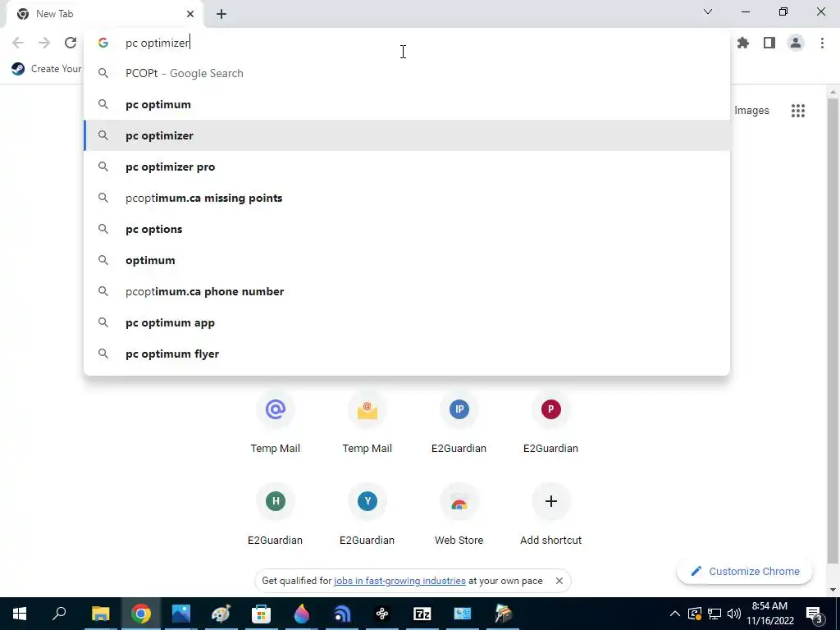Screen dimensions: 840x630
Task: Open the Chrome profile avatar
Action: tap(796, 43)
